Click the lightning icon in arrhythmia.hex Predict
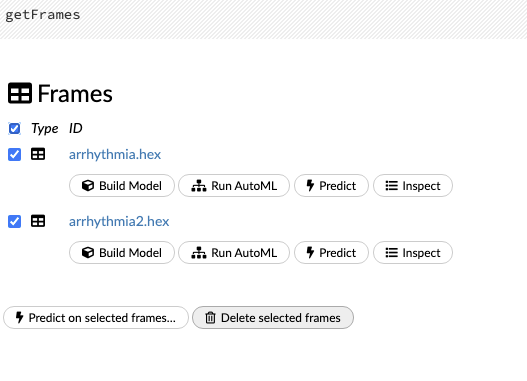This screenshot has height=381, width=527. coord(310,185)
